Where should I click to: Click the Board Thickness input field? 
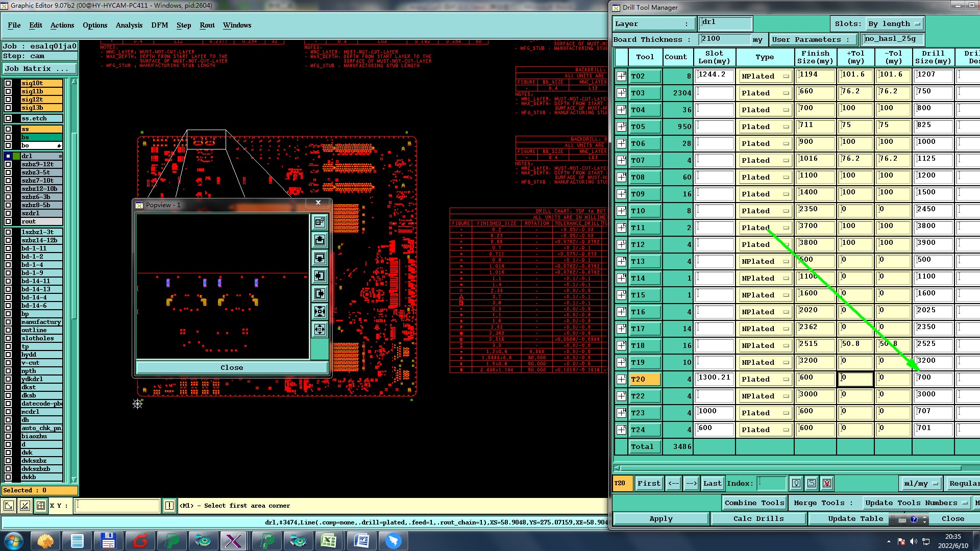[x=724, y=39]
